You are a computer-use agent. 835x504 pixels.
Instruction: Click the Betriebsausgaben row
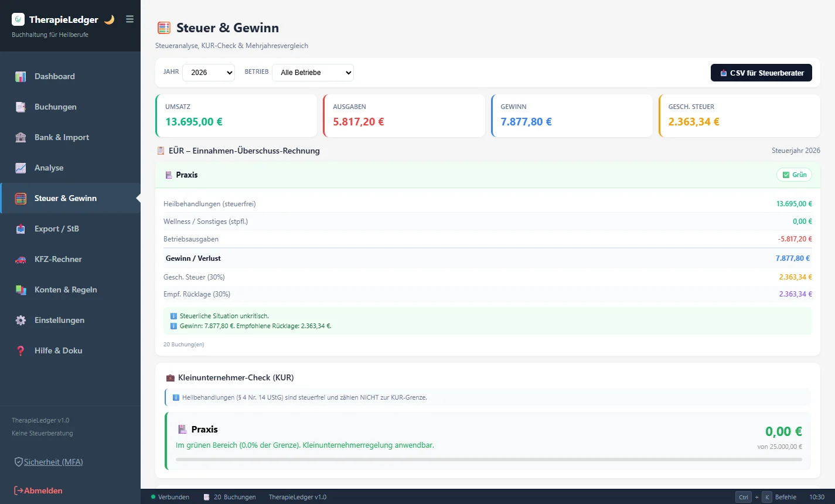[x=488, y=239]
